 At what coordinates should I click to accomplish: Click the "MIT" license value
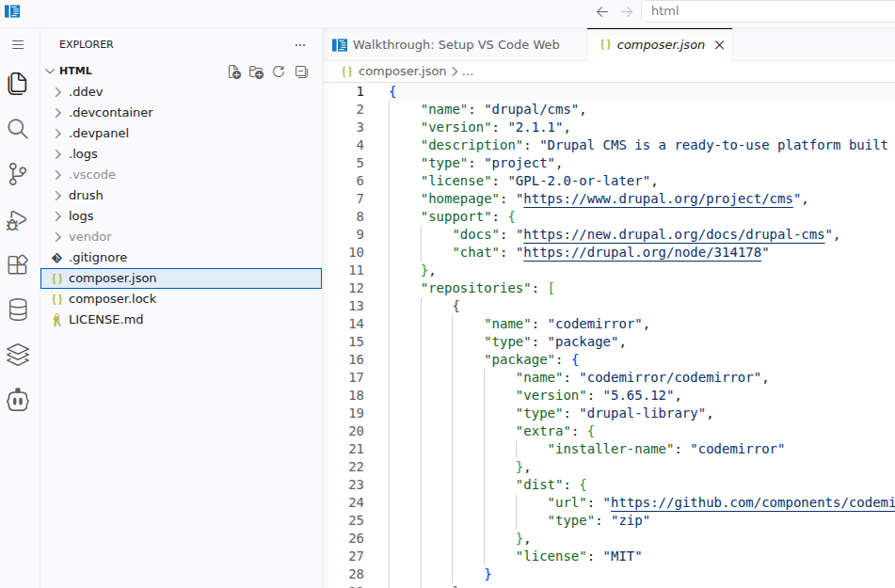[622, 556]
